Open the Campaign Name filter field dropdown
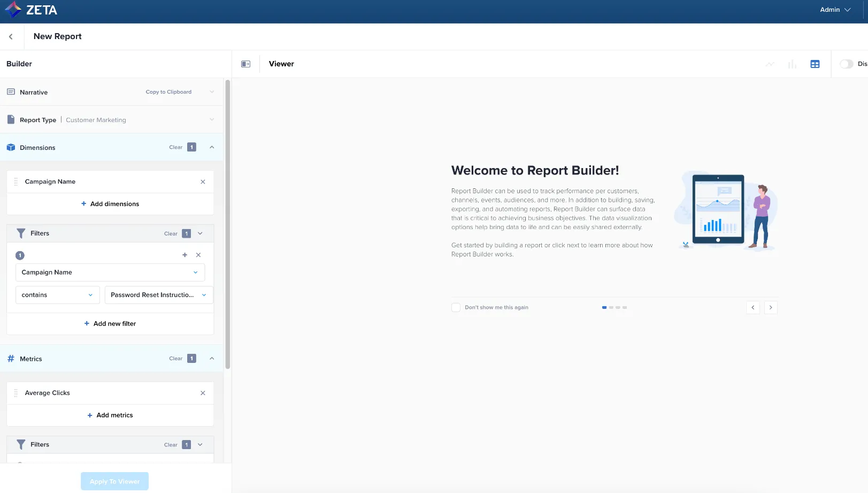Screen dimensions: 868x493 click(110, 272)
